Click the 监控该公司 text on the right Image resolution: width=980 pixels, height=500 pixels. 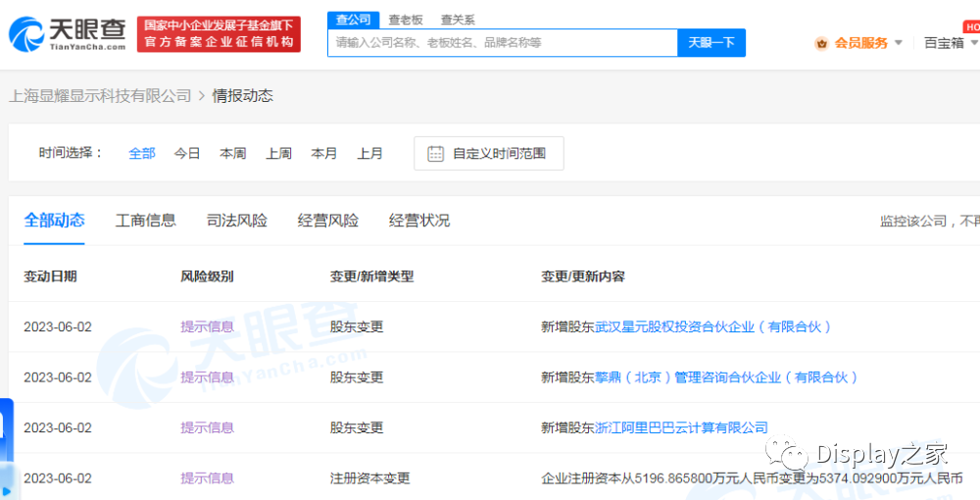pyautogui.click(x=913, y=222)
